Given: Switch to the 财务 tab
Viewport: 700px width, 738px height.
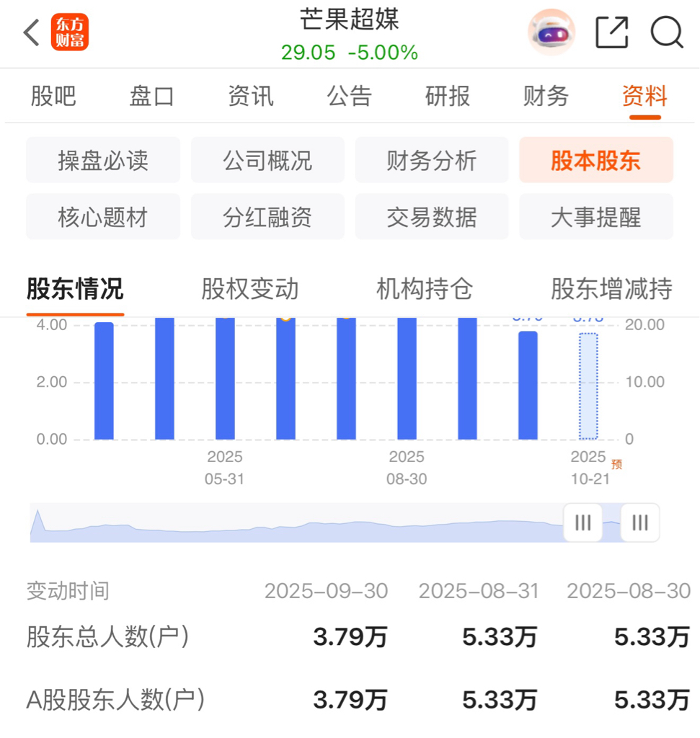Looking at the screenshot, I should tap(546, 96).
